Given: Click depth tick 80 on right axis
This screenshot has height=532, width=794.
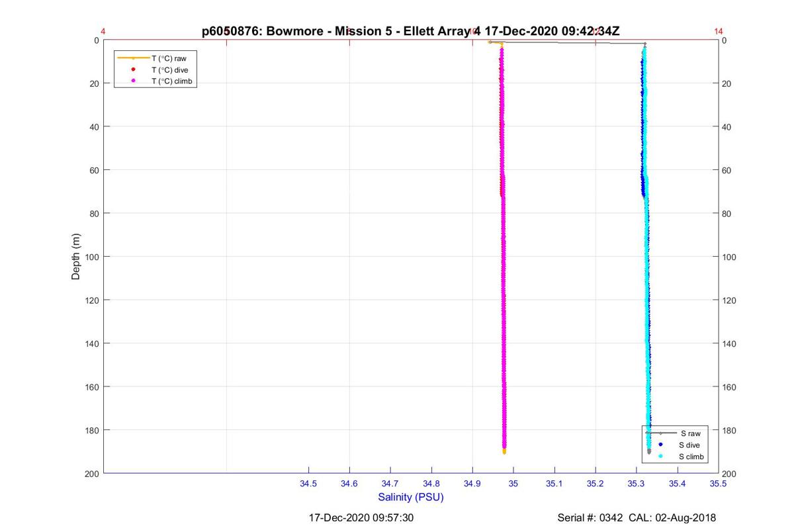Looking at the screenshot, I should click(x=728, y=214).
